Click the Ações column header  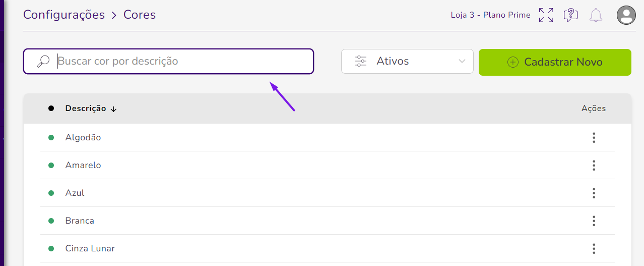pyautogui.click(x=594, y=108)
